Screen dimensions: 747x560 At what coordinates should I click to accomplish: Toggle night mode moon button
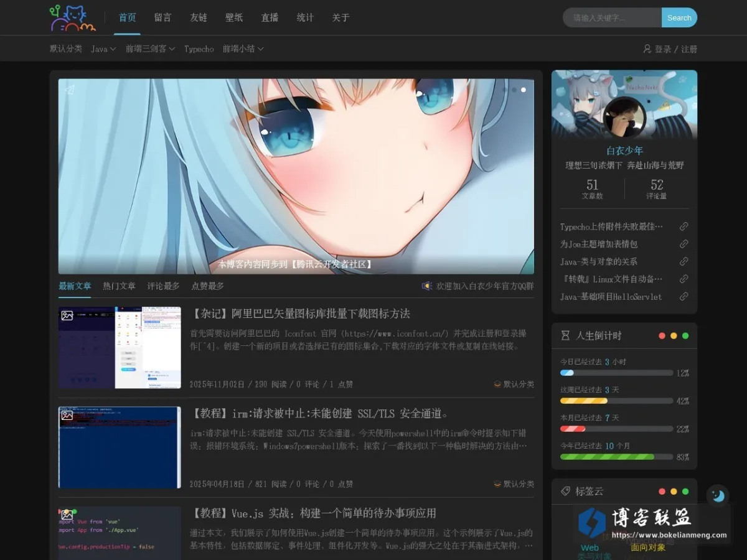718,495
